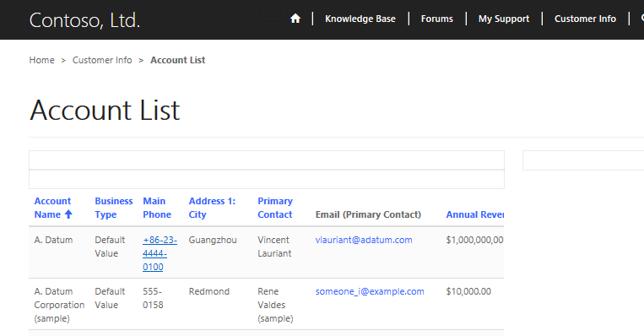This screenshot has width=644, height=336.
Task: Sort by Primary Contact column
Action: [275, 208]
